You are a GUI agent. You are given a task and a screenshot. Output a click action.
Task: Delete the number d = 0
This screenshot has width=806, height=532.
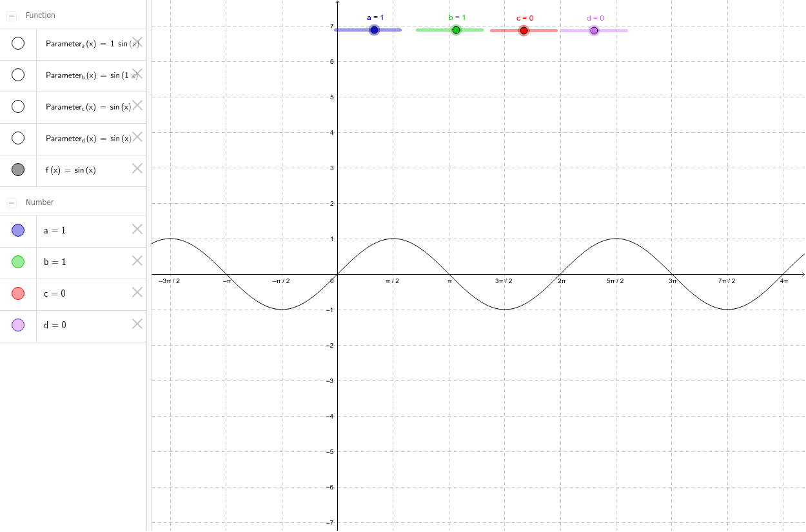[137, 324]
